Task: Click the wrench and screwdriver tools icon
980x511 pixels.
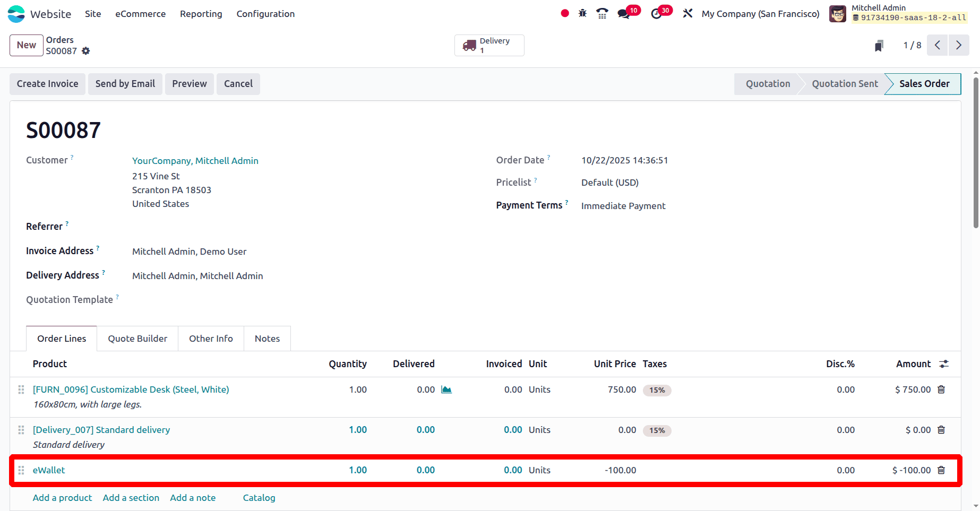Action: tap(687, 13)
